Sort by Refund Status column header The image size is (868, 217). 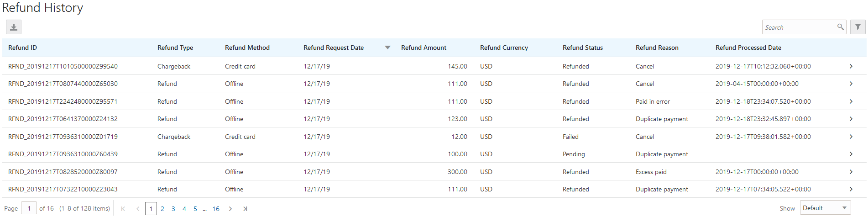(582, 48)
